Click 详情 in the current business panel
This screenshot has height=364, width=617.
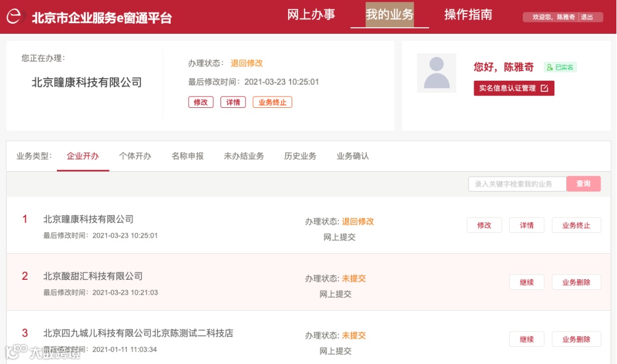point(233,103)
